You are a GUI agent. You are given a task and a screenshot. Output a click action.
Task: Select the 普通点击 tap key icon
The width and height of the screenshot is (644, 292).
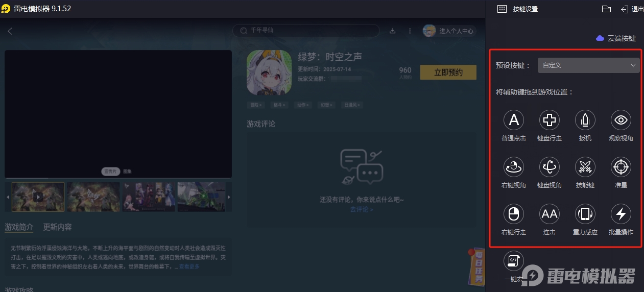point(514,120)
